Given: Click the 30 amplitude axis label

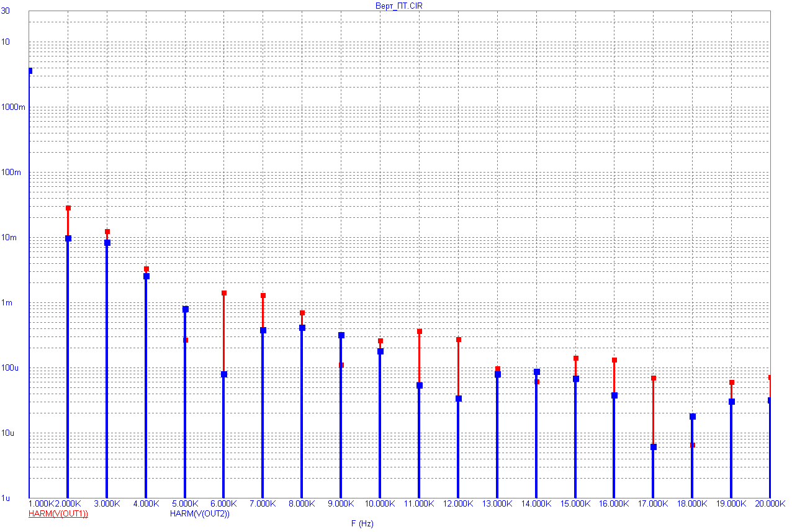Looking at the screenshot, I should point(6,11).
